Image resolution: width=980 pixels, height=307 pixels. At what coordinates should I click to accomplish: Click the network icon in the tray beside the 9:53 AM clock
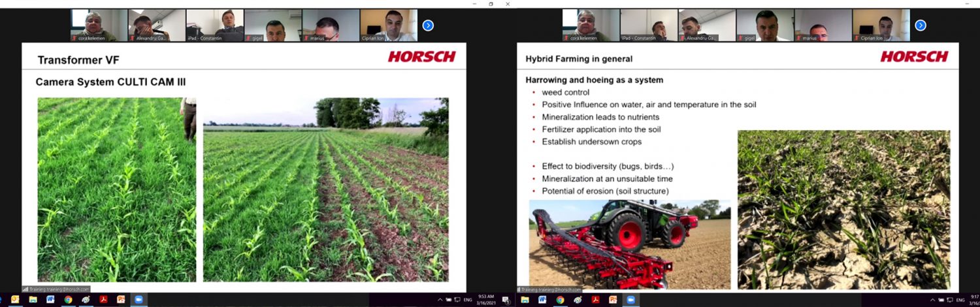(457, 299)
